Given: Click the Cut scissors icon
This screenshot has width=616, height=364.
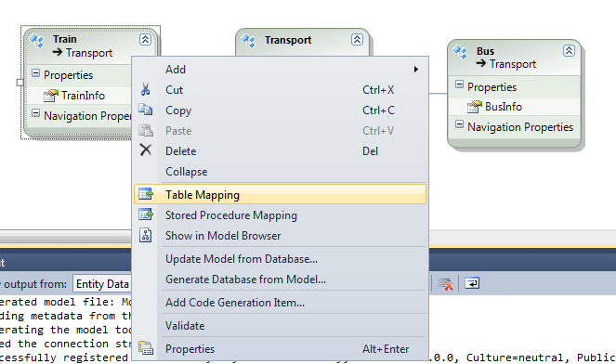Looking at the screenshot, I should (145, 89).
